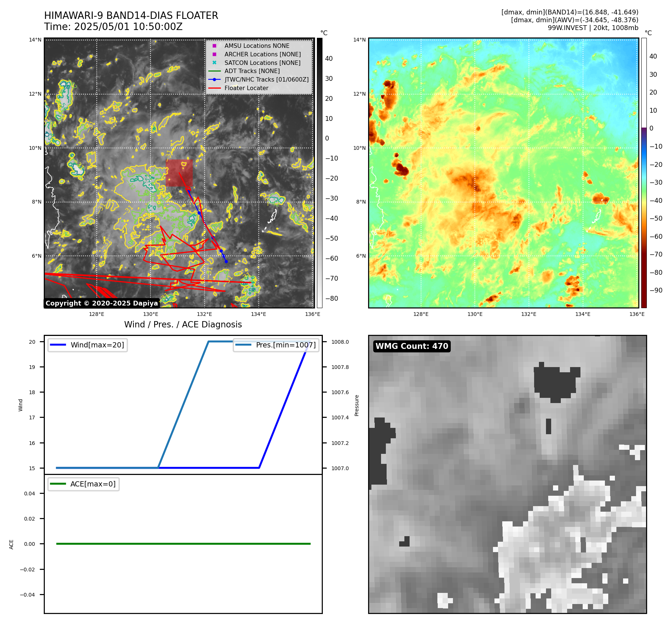Click the grayscale BAND14 temperature colorbar
672x627 pixels.
coord(320,173)
